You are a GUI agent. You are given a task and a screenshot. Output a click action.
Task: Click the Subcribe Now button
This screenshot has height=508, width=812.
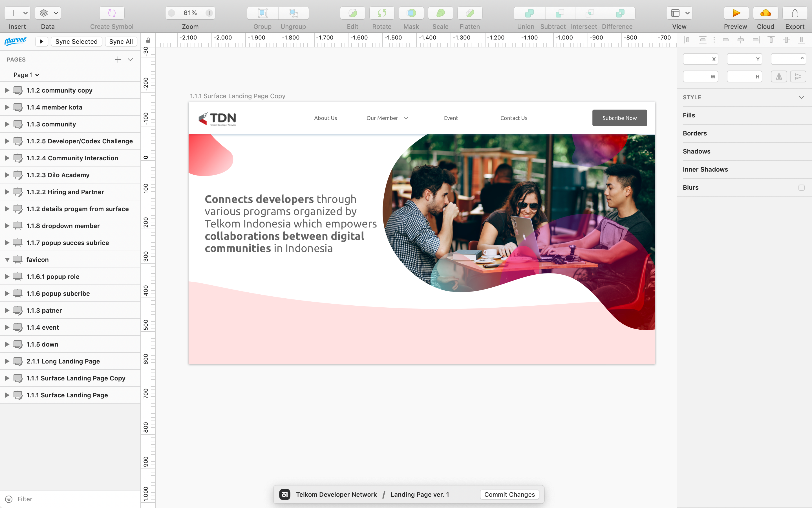(x=619, y=118)
